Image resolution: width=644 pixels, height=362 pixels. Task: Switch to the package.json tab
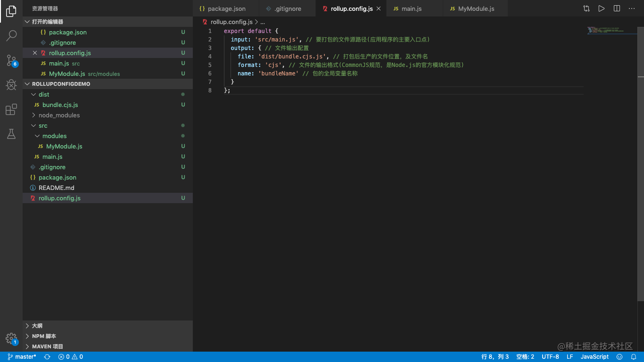click(226, 8)
